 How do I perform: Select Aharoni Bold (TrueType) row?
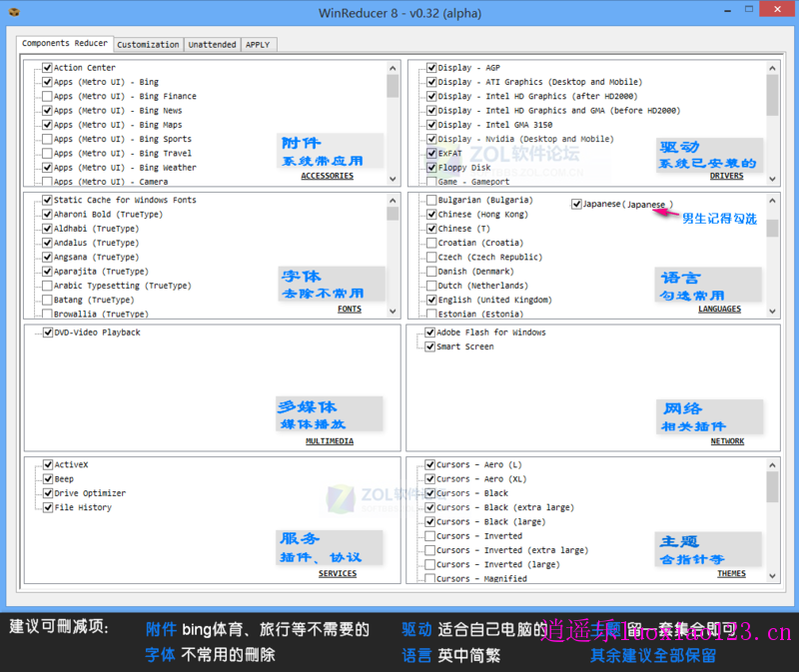coord(108,214)
